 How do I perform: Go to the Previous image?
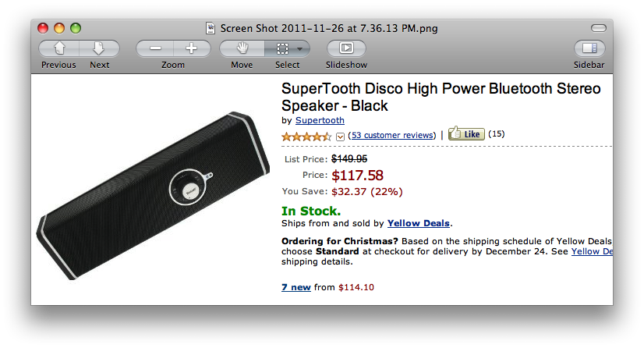pyautogui.click(x=58, y=48)
